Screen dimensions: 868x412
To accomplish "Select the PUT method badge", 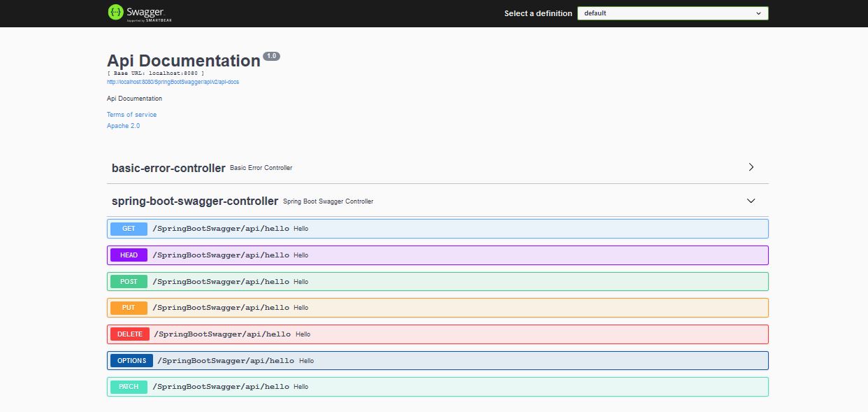I will coord(128,308).
